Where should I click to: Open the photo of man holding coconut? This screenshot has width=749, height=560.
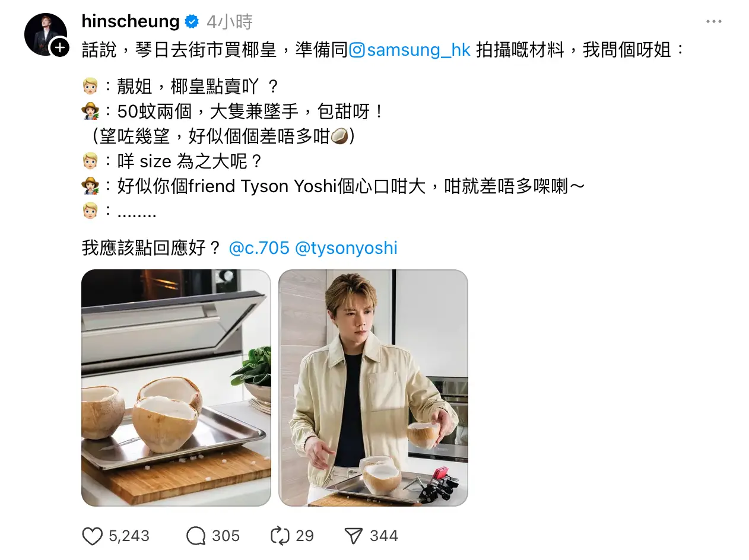[373, 388]
